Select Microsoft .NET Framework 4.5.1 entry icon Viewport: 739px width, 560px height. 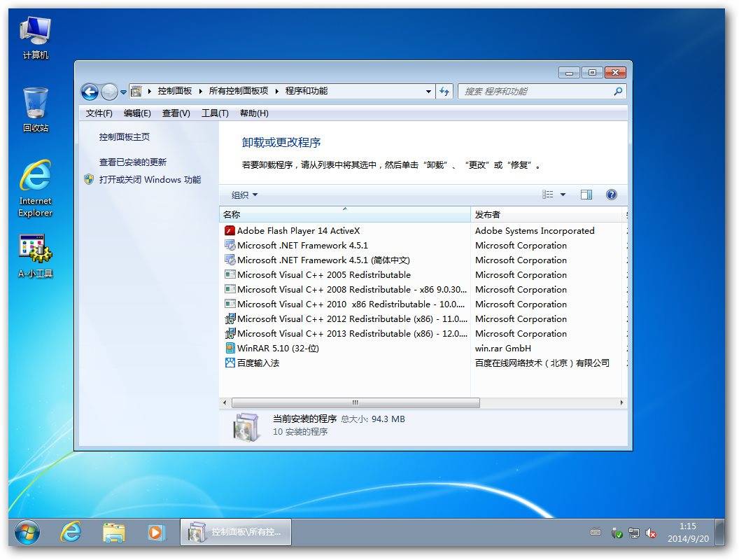pos(230,245)
